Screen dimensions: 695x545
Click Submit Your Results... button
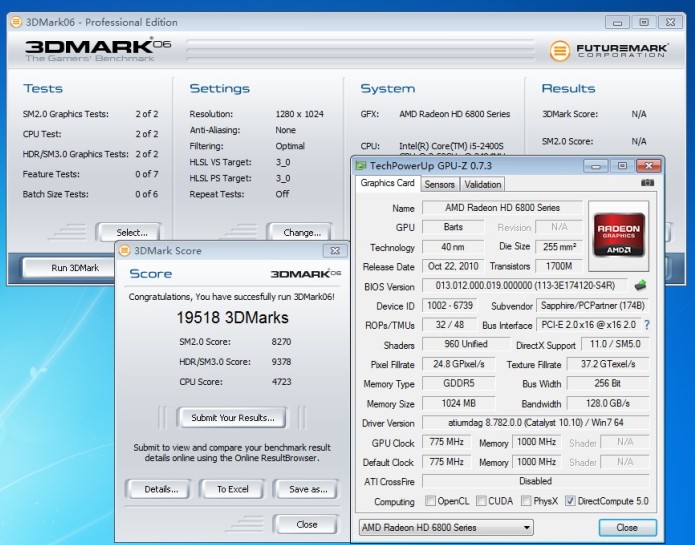[232, 417]
